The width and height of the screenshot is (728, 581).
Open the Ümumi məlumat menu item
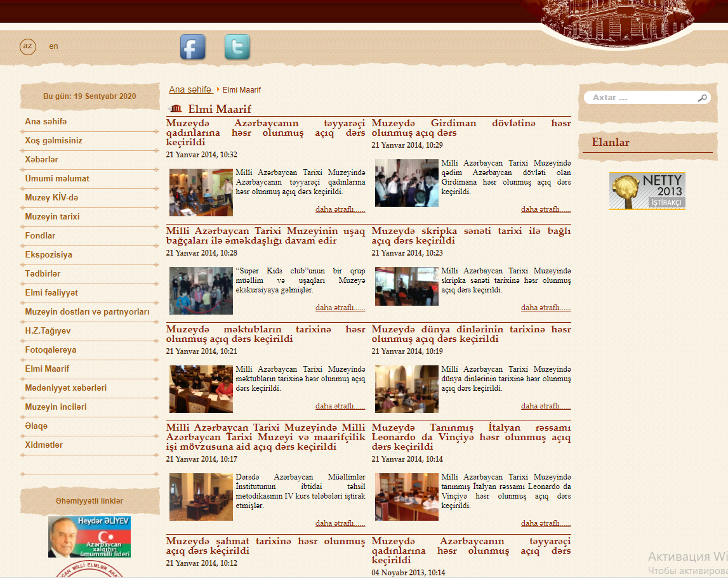tap(57, 179)
